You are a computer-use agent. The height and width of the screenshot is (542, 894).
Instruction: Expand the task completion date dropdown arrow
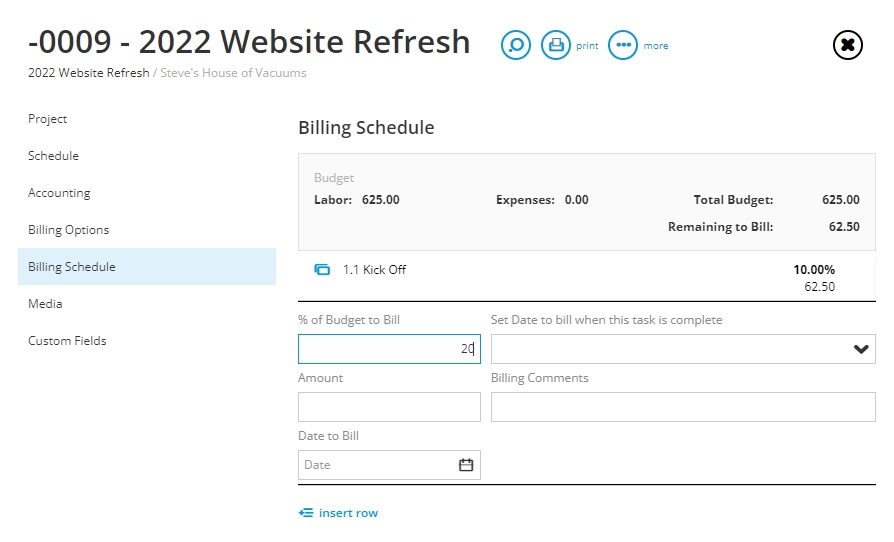(861, 349)
